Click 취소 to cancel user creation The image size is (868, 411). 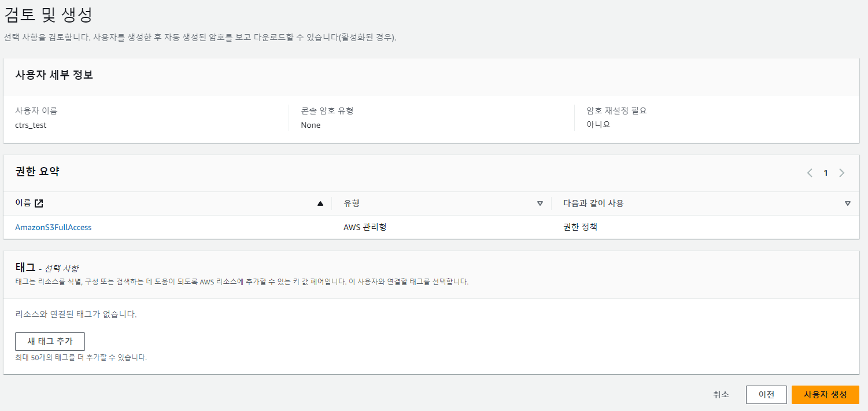[x=721, y=394]
